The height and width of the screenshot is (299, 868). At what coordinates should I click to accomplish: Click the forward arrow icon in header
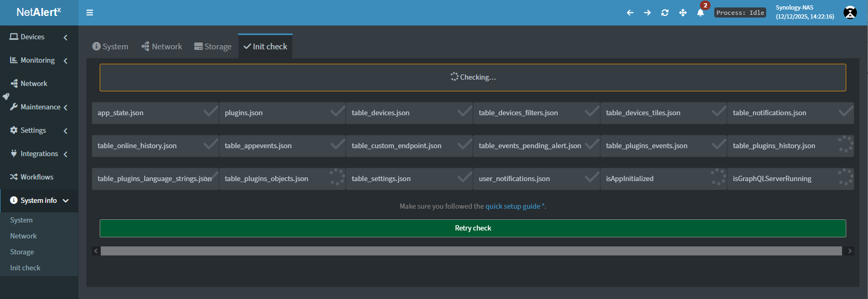tap(647, 13)
